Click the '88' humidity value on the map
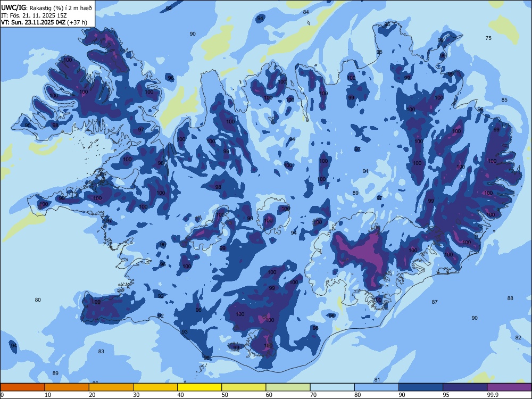532x399 pixels. click(x=510, y=298)
